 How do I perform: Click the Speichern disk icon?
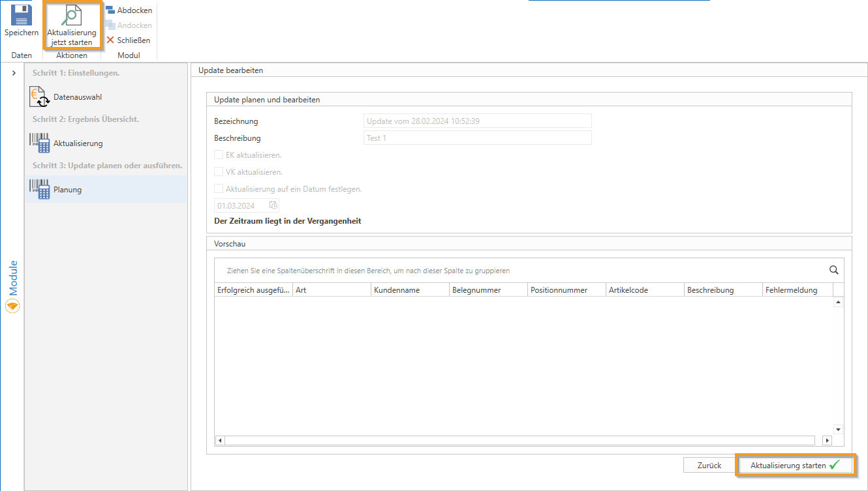click(x=22, y=16)
